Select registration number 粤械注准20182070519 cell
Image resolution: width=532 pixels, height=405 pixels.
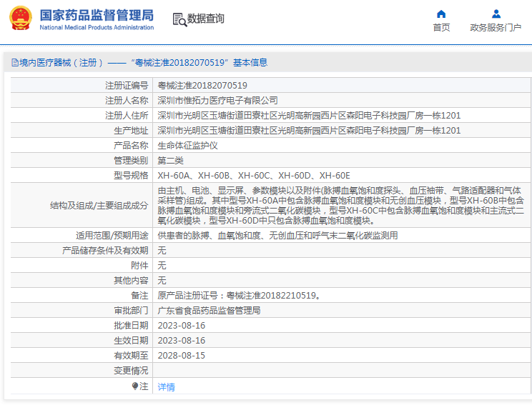(202, 86)
